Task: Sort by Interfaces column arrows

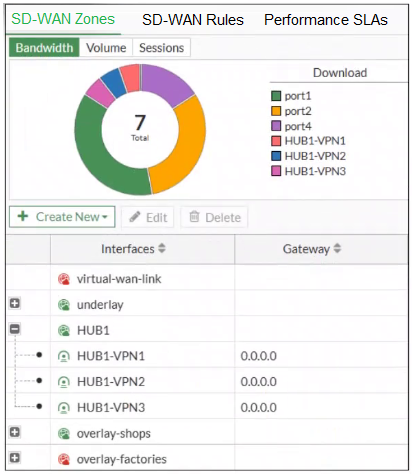Action: [162, 248]
